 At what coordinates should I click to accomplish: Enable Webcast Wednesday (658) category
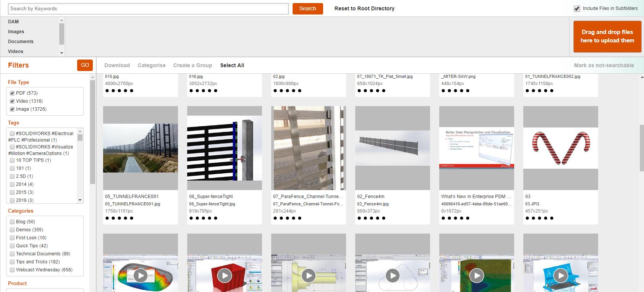pyautogui.click(x=12, y=270)
